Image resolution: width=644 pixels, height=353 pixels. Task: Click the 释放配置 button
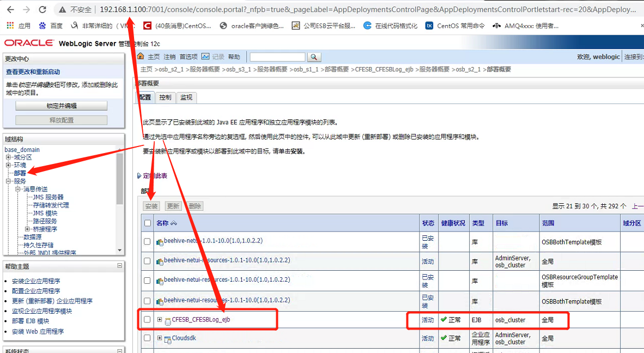(62, 120)
